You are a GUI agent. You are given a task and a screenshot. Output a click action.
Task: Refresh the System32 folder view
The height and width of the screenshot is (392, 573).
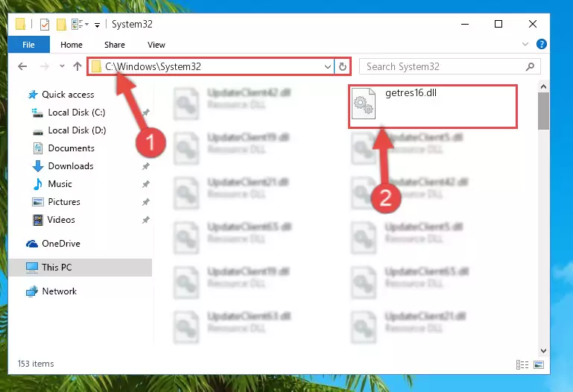point(343,67)
